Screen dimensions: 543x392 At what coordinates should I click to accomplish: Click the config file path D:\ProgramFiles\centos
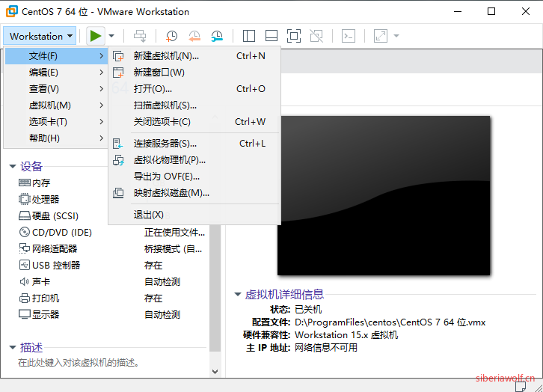pos(390,322)
